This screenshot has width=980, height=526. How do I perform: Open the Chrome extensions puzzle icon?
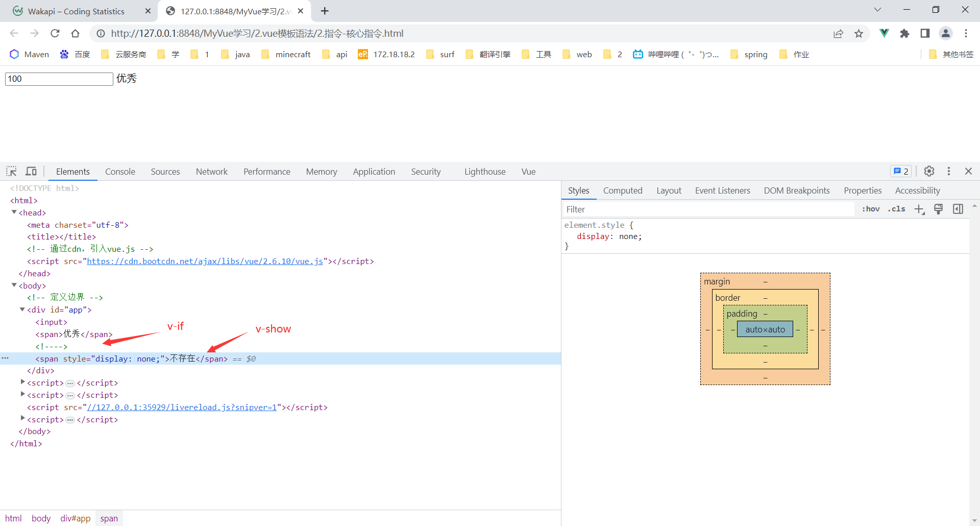pyautogui.click(x=905, y=34)
